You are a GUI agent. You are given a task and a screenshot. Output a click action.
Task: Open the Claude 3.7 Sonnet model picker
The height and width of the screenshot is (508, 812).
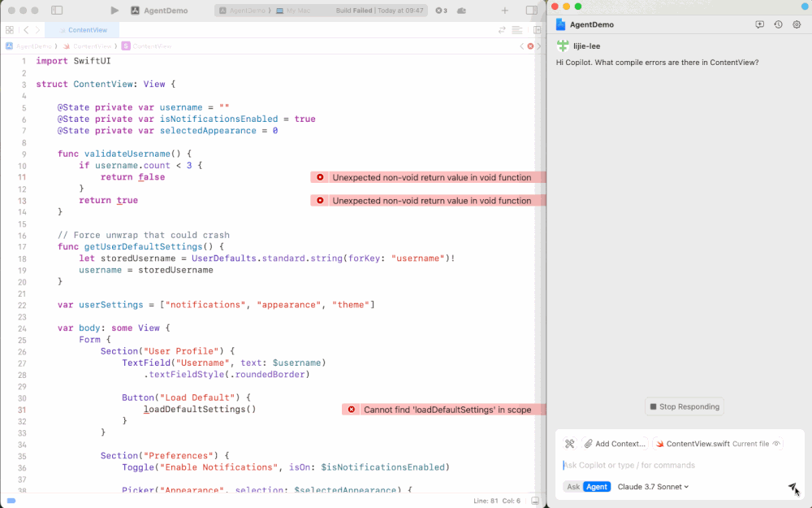652,486
